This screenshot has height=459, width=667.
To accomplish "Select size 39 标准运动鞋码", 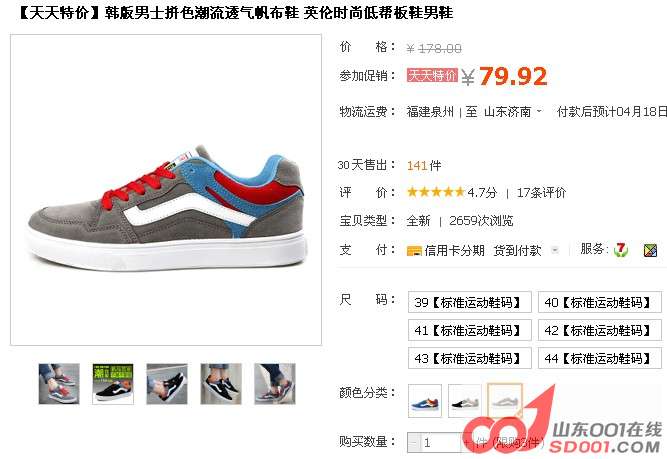I will 470,302.
